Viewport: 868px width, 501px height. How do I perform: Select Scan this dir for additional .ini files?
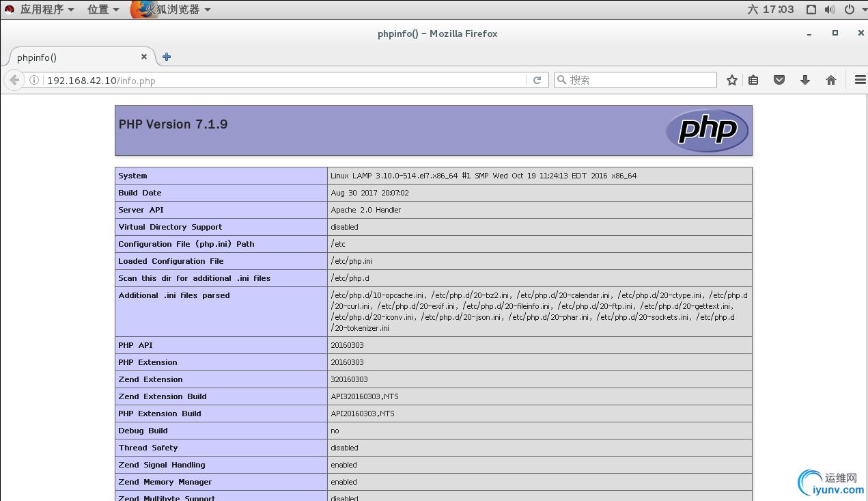pyautogui.click(x=195, y=278)
